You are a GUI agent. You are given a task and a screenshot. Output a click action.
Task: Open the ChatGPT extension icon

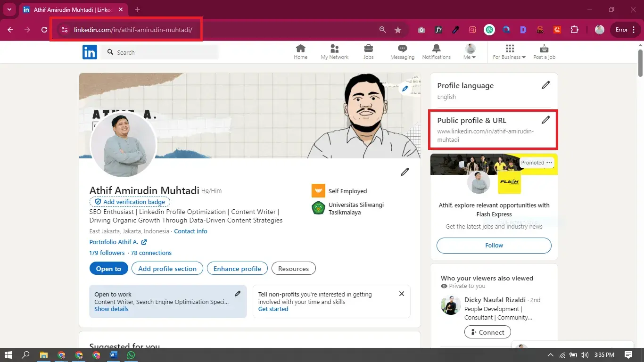click(x=489, y=30)
